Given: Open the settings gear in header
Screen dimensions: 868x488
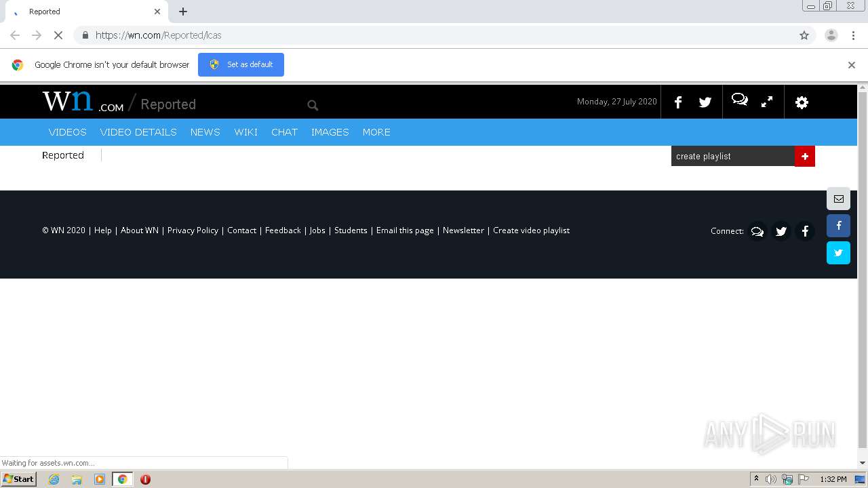Looking at the screenshot, I should 802,102.
